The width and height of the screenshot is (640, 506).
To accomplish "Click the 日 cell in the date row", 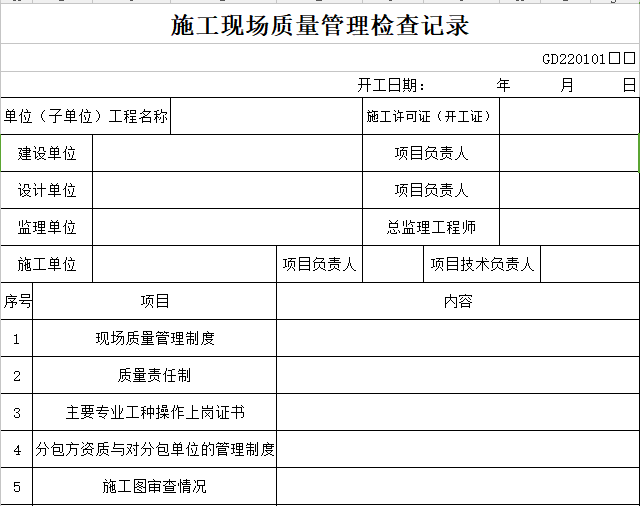I will pos(628,86).
